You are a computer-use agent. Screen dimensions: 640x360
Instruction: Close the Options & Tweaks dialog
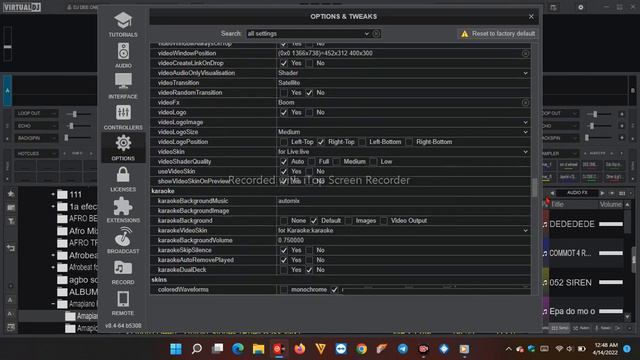[531, 16]
